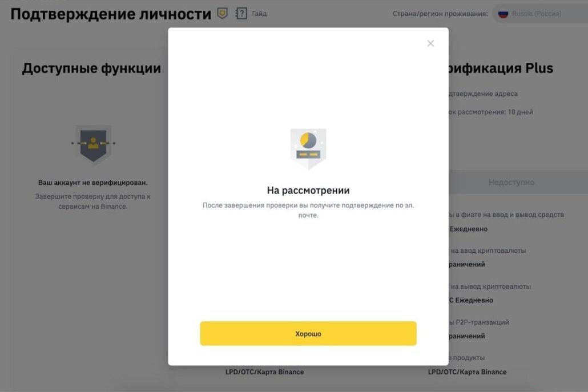Click left LPD/OTC/Карта Binance text
The height and width of the screenshot is (392, 588).
(x=264, y=372)
